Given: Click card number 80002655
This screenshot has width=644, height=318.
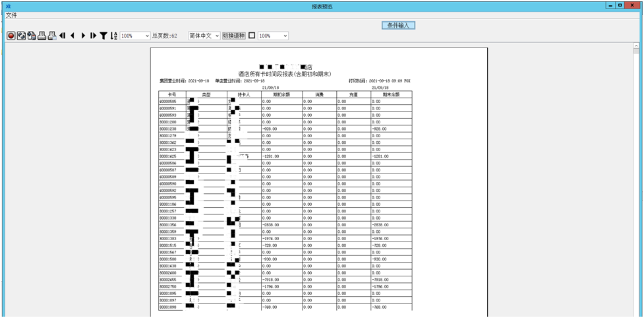Looking at the screenshot, I should [167, 279].
